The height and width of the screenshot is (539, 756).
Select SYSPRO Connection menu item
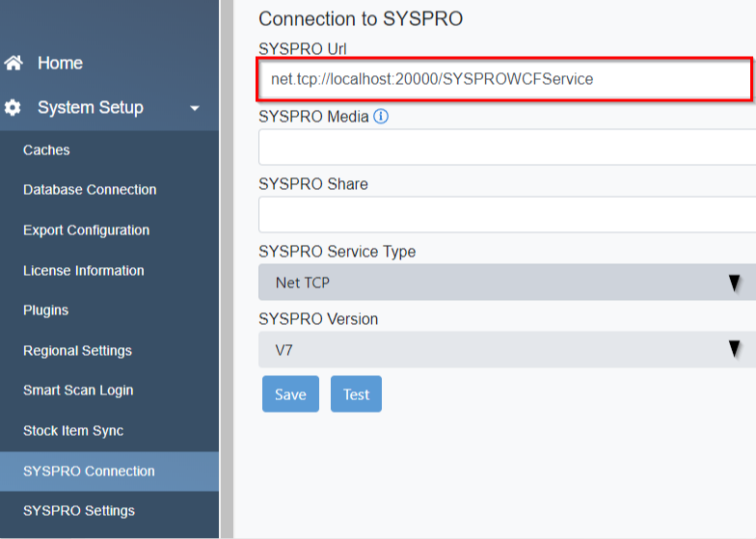click(x=109, y=471)
